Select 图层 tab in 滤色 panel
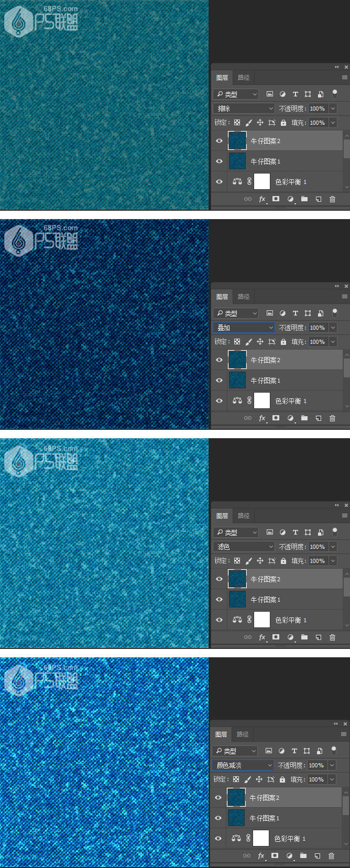Screen dimensions: 350x868 point(222,516)
